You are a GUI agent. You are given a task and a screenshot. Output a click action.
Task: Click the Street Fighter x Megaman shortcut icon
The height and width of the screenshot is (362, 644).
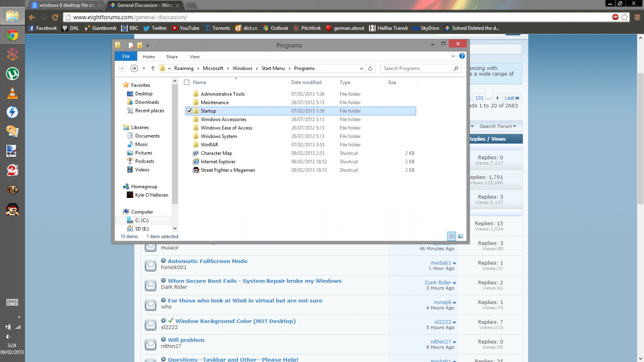pos(196,170)
